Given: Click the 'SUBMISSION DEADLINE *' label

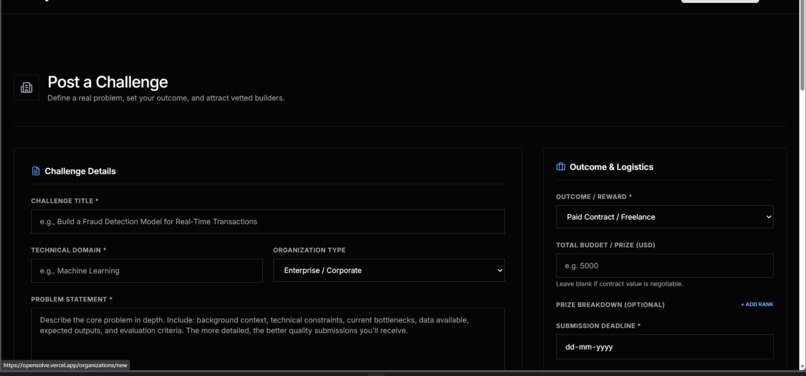Looking at the screenshot, I should coord(598,326).
